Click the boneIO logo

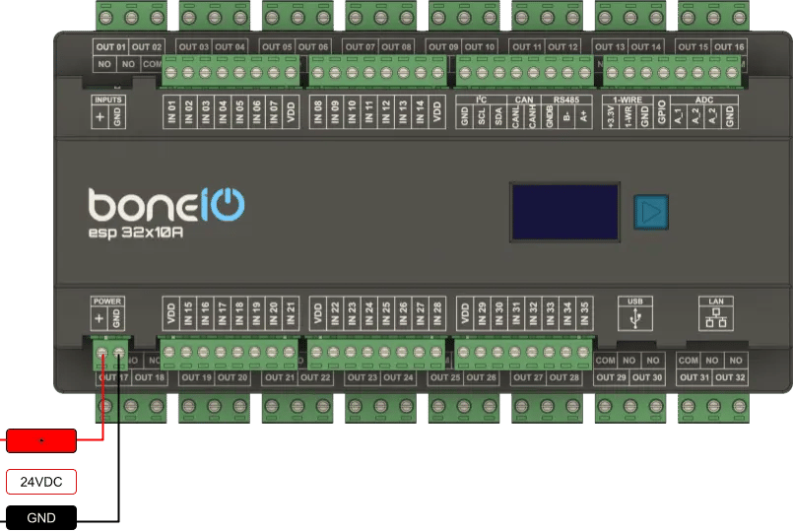click(x=165, y=205)
